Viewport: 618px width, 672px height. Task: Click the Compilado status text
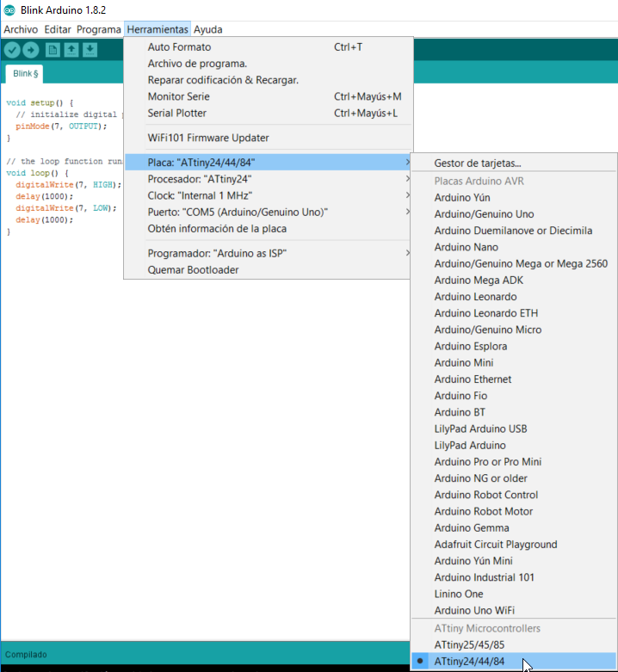(26, 655)
